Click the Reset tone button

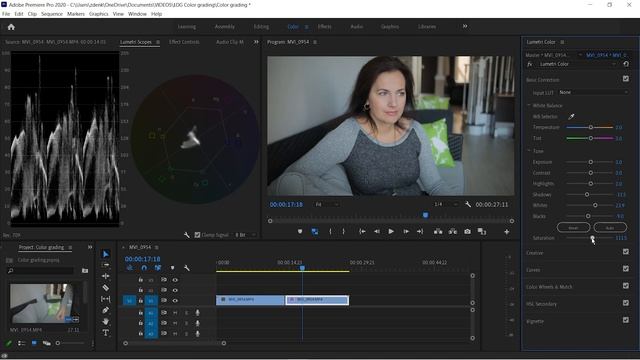(x=573, y=227)
